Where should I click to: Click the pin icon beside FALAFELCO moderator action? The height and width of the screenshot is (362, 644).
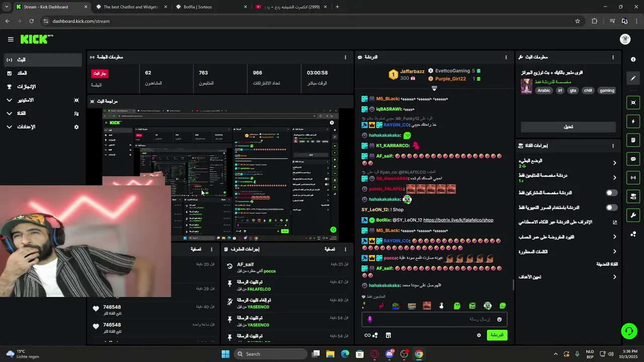tap(230, 285)
